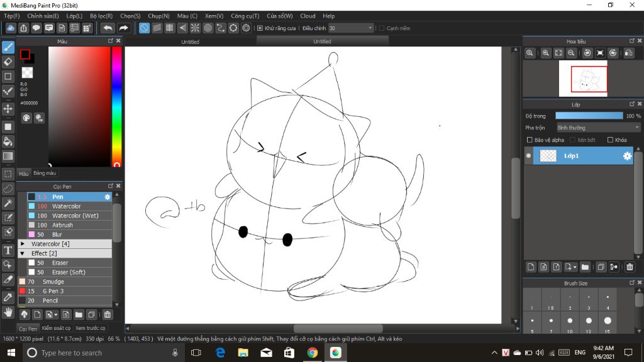Toggle visibility of Lớp1 layer

(528, 156)
